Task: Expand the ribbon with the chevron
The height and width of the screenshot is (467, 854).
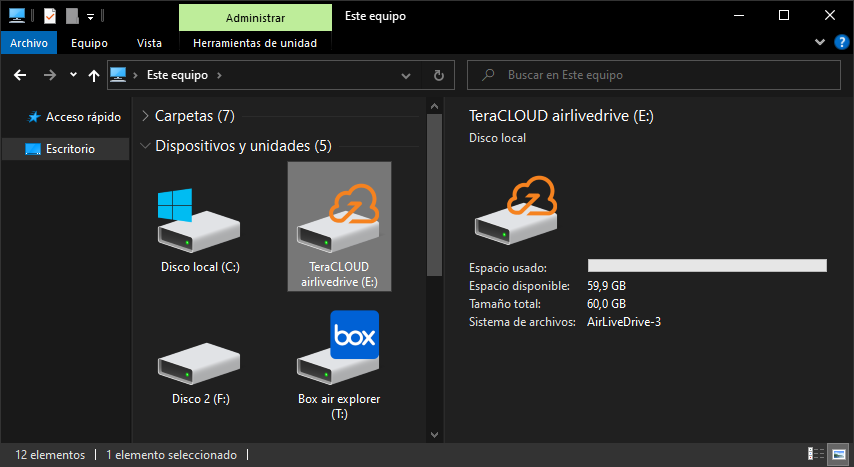Action: click(x=820, y=42)
